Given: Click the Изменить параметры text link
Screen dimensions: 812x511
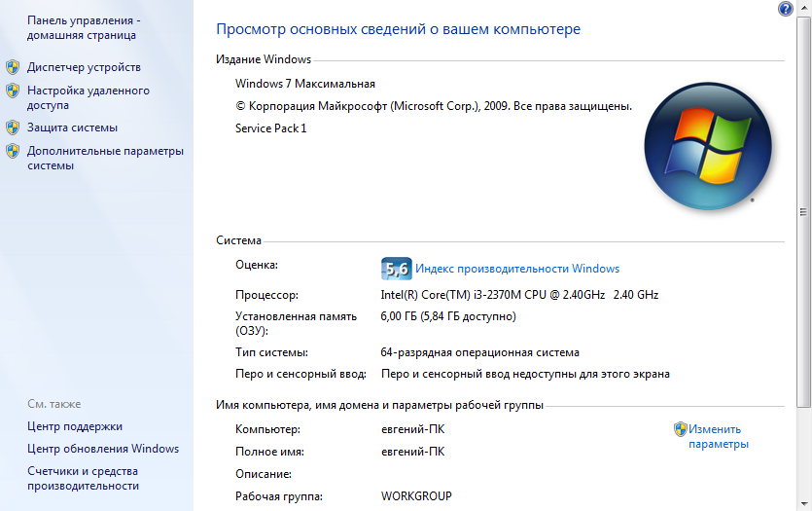Looking at the screenshot, I should coord(718,436).
